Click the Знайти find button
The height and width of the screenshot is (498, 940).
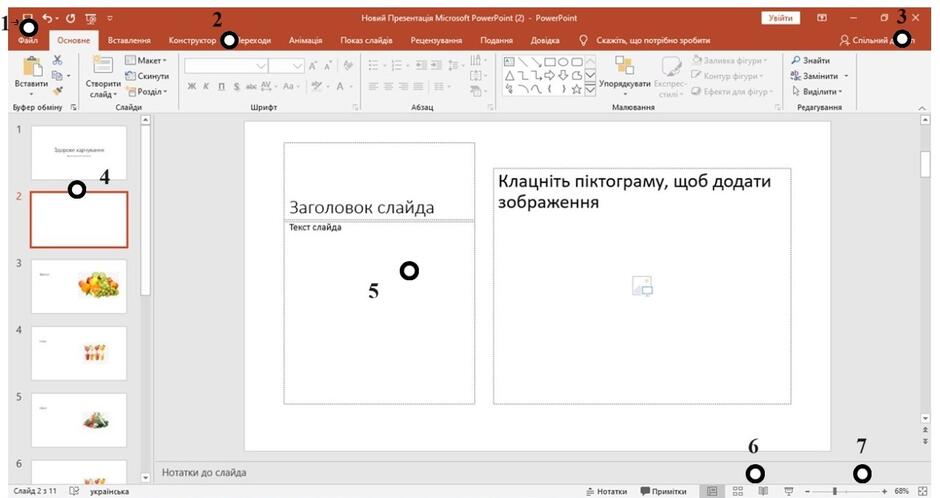click(x=811, y=60)
